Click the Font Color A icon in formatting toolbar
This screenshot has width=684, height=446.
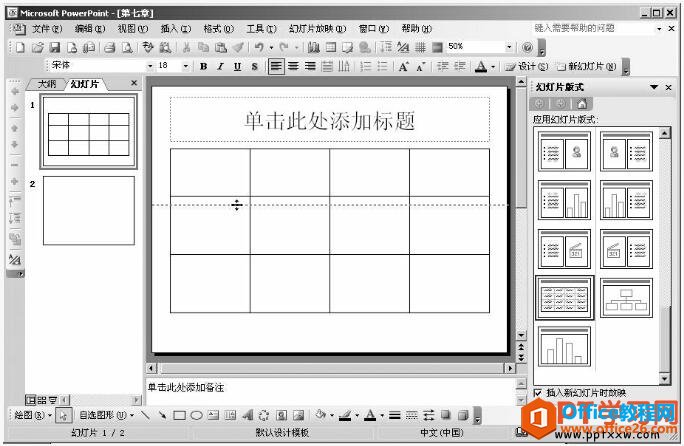coord(481,66)
